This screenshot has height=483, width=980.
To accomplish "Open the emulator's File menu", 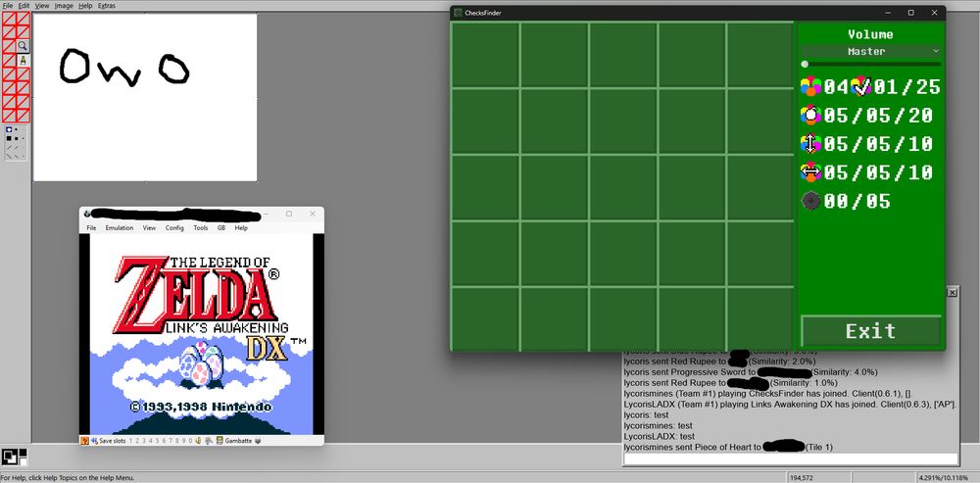I will click(x=91, y=228).
